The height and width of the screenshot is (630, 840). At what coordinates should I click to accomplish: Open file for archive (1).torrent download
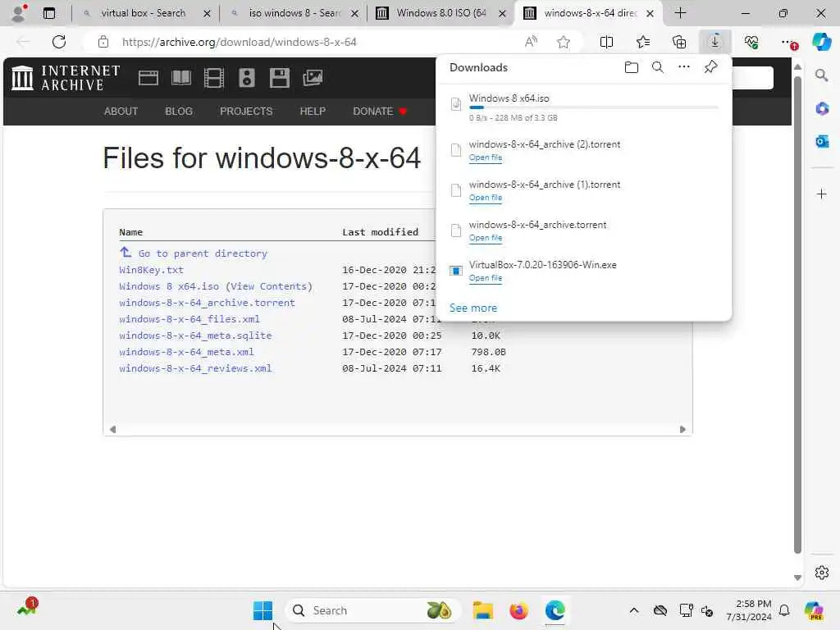coord(486,198)
